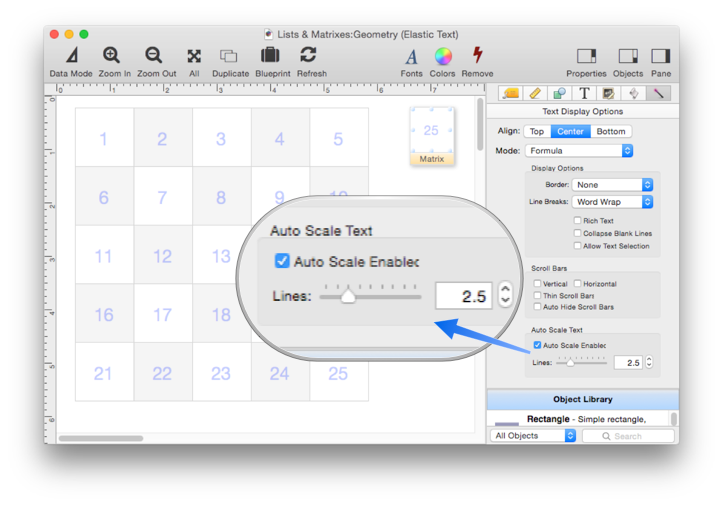723x506 pixels.
Task: Enable Vertical scroll bar checkbox
Action: coord(537,283)
